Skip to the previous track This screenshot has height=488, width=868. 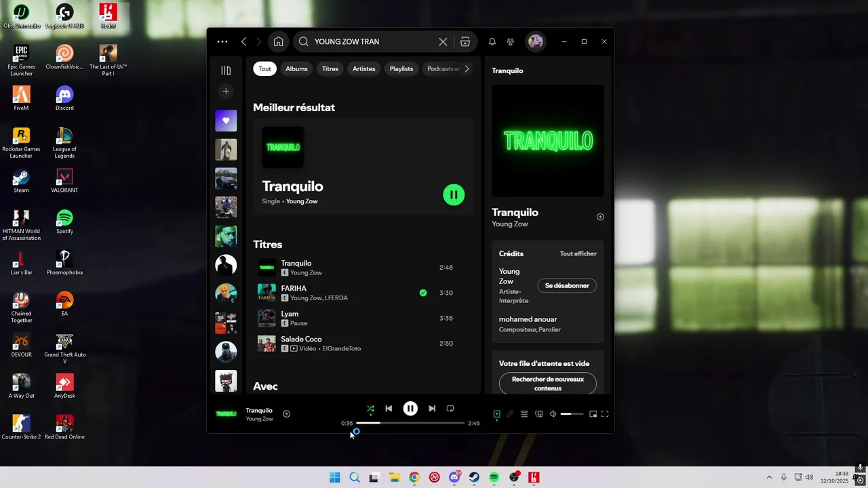(x=389, y=409)
